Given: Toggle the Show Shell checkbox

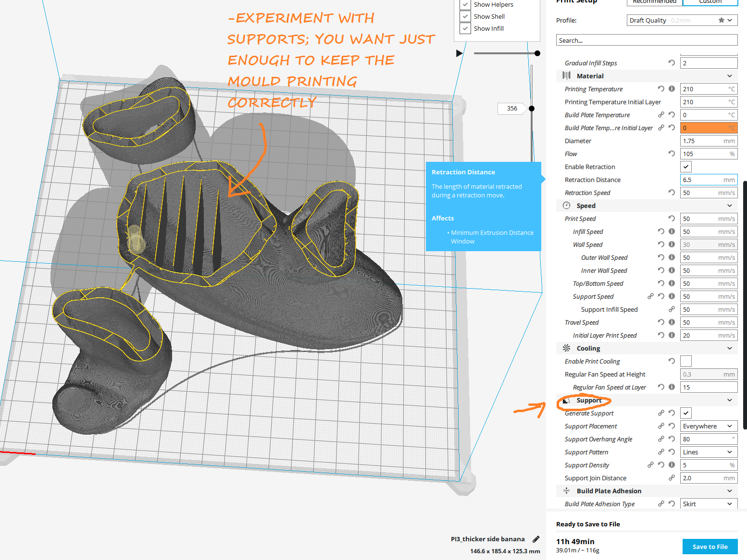Looking at the screenshot, I should click(465, 16).
